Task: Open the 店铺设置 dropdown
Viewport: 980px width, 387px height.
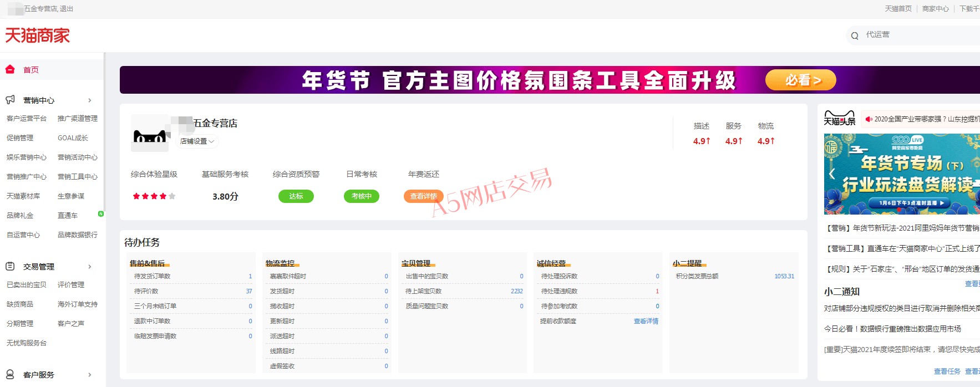Action: 197,141
